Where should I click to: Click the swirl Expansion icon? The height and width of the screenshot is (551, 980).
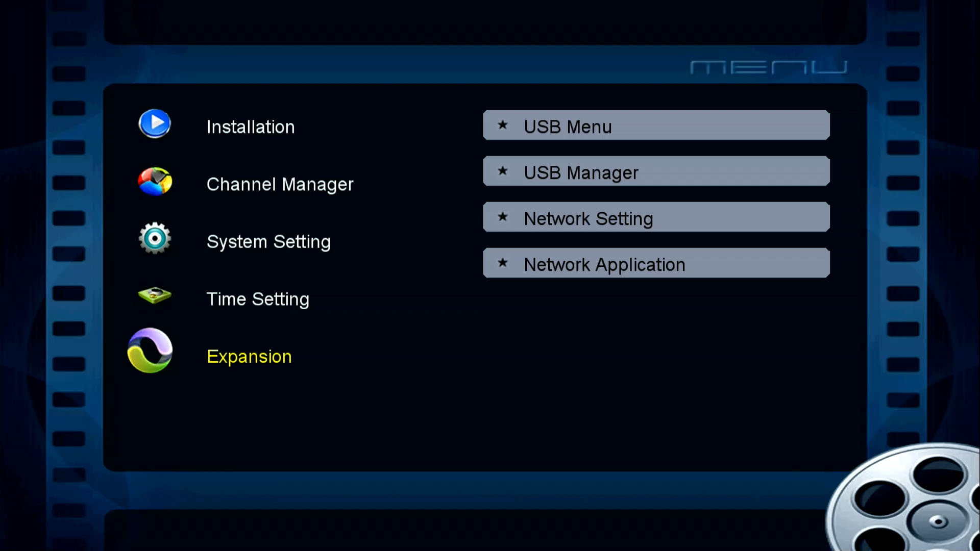coord(150,350)
